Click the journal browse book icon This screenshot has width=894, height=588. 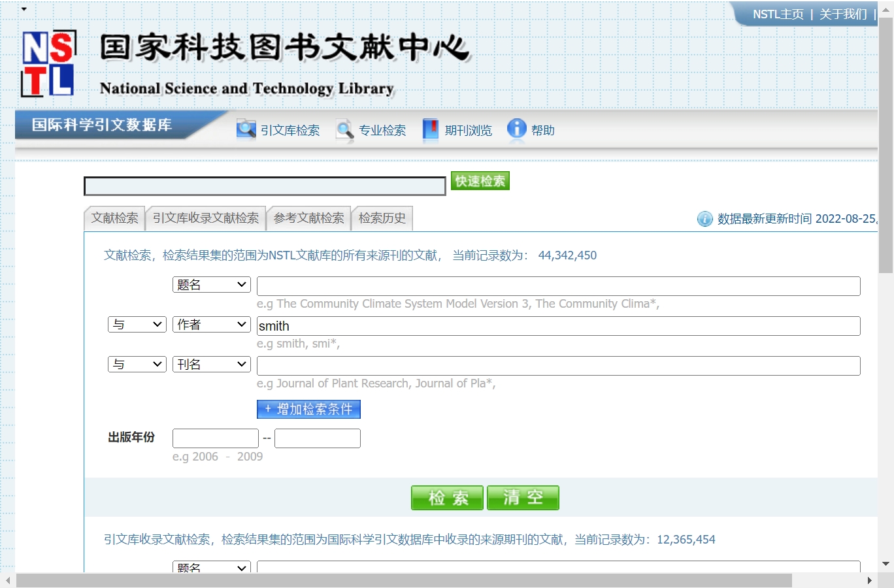(431, 129)
